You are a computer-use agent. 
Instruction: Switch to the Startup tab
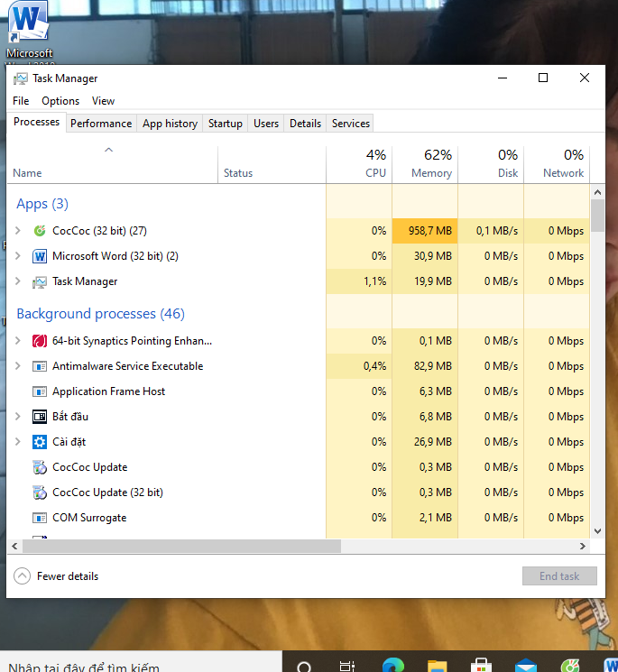point(225,124)
